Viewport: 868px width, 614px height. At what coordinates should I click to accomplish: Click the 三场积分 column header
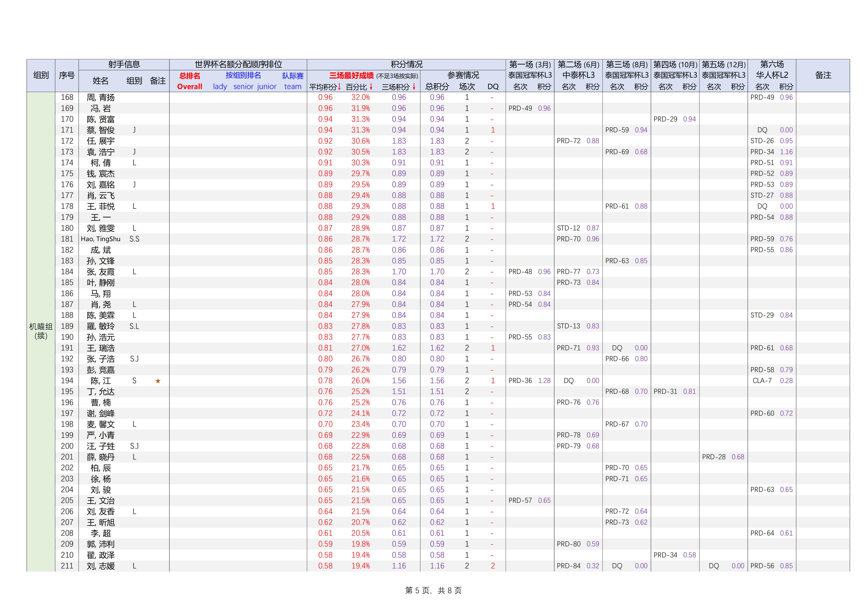pyautogui.click(x=399, y=87)
